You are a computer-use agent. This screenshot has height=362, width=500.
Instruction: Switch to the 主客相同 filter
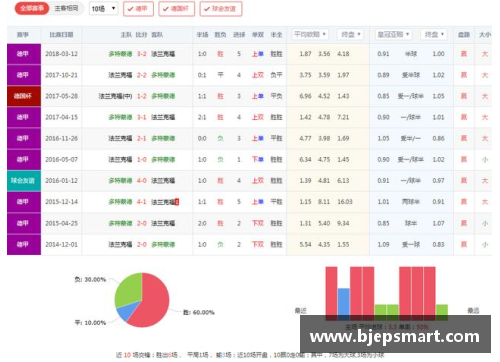click(66, 8)
